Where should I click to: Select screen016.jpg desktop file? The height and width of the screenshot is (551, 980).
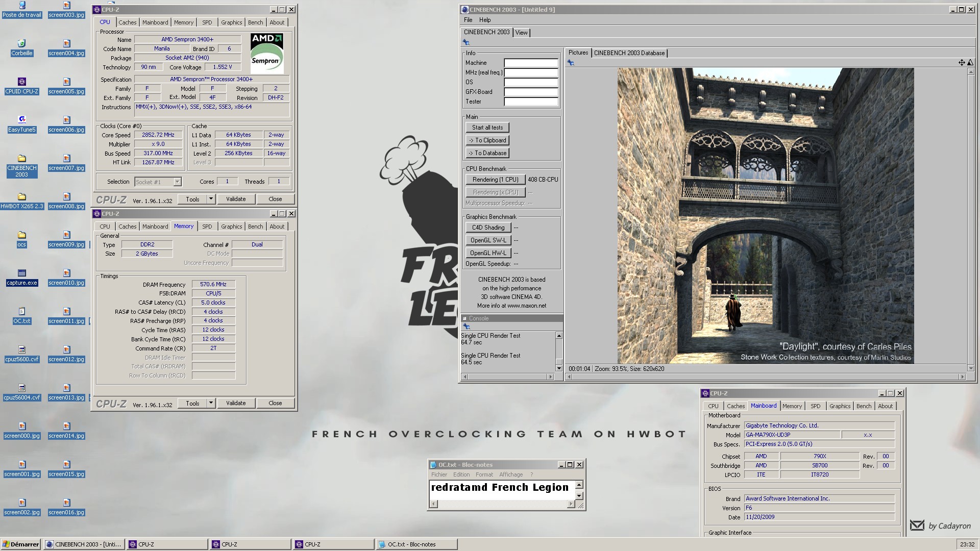66,507
